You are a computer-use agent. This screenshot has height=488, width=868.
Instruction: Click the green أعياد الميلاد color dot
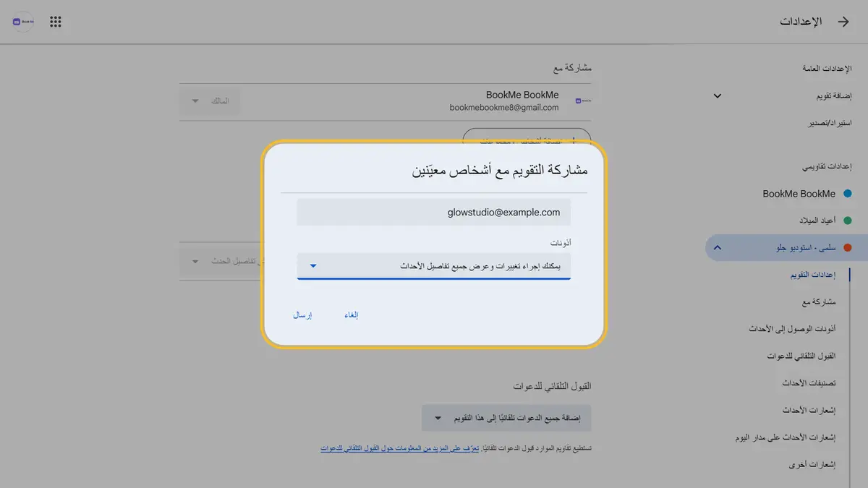[848, 220]
